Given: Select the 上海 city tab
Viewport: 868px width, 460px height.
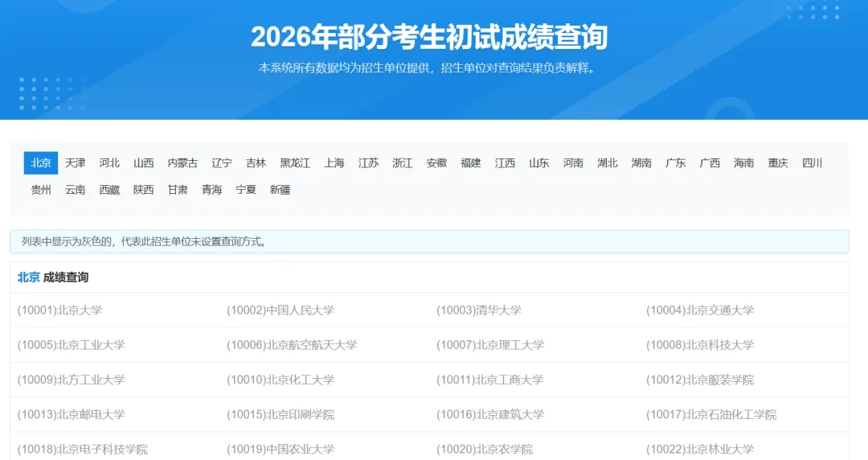Looking at the screenshot, I should click(x=334, y=163).
